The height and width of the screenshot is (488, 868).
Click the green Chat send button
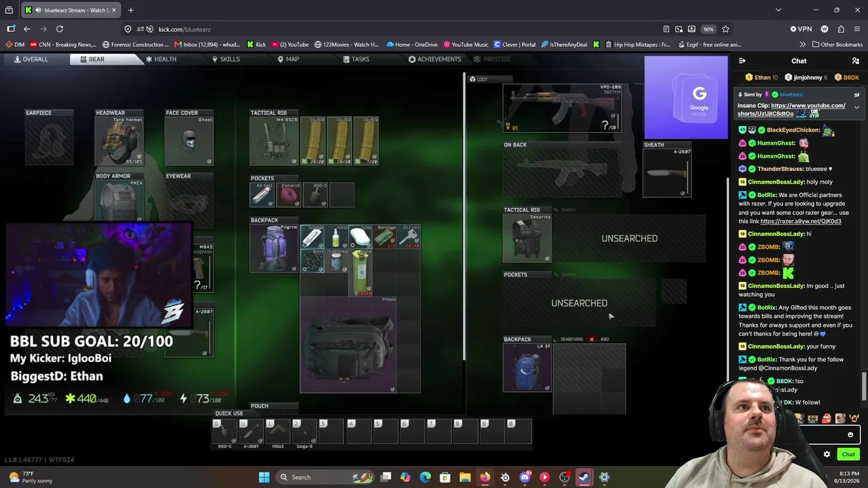pyautogui.click(x=848, y=454)
